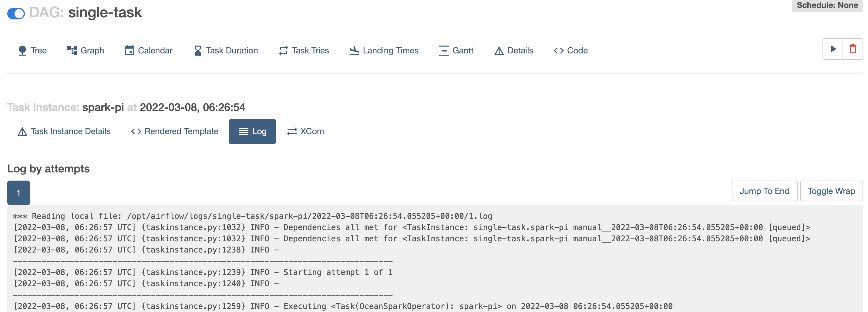The image size is (868, 312).
Task: Click the Task Tries retry icon
Action: pos(283,51)
